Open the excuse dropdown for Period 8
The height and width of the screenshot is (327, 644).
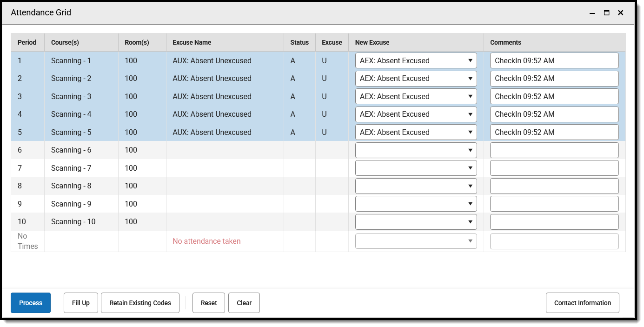click(416, 186)
